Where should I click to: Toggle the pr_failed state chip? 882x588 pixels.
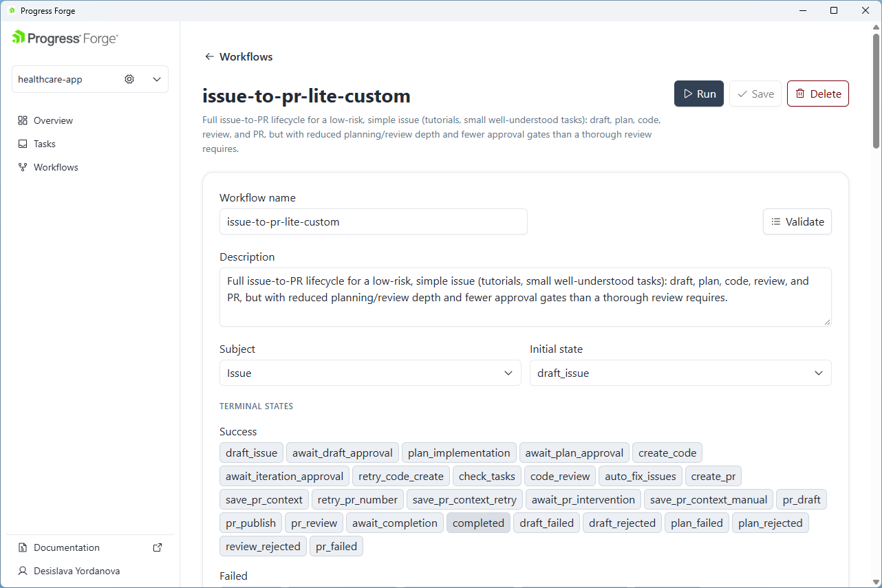[x=336, y=546]
